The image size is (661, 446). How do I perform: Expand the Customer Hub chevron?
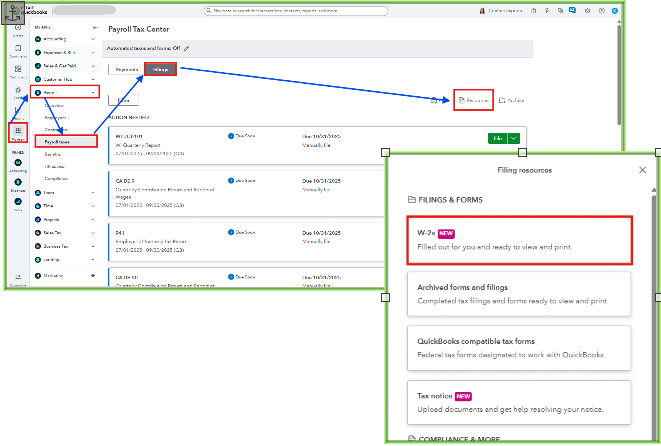coord(93,80)
